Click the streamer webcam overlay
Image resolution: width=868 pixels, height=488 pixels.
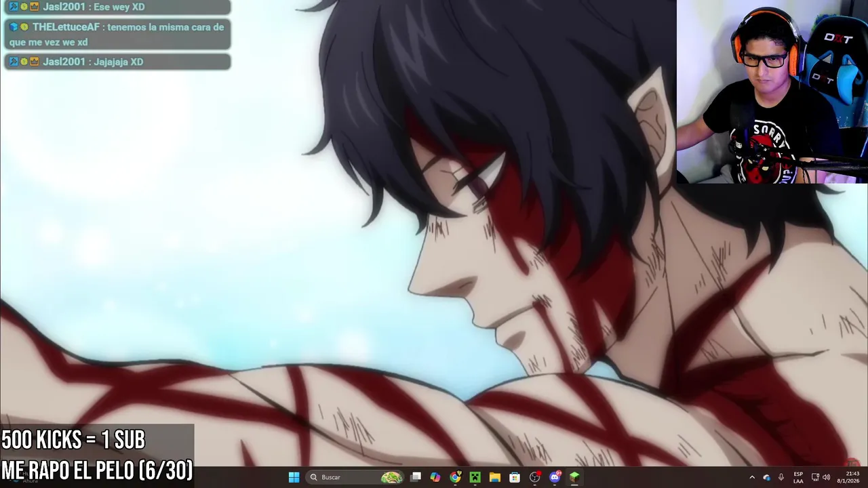point(772,91)
